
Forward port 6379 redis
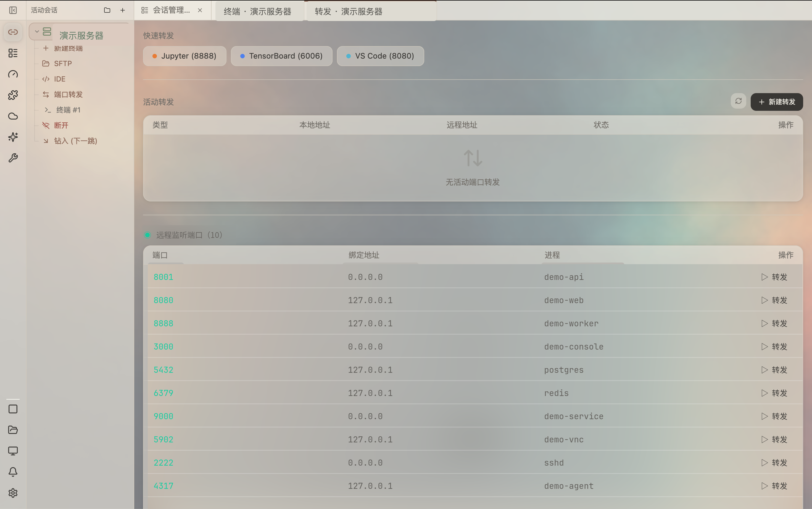click(774, 393)
